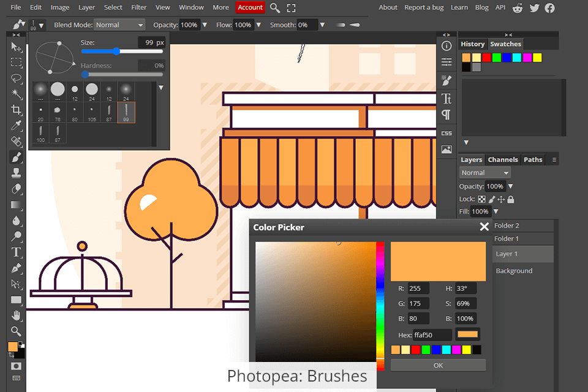The width and height of the screenshot is (588, 392).
Task: Click the Hex color input field
Action: tap(432, 335)
